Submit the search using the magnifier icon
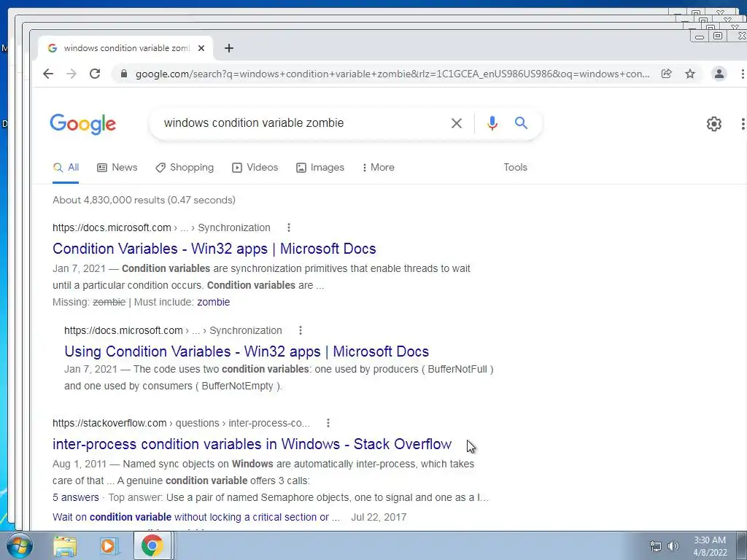 (x=521, y=122)
